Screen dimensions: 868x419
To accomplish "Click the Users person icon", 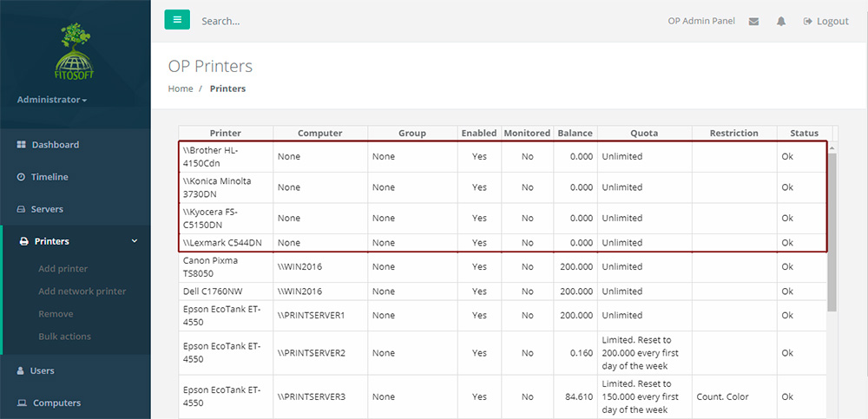I will coord(22,370).
